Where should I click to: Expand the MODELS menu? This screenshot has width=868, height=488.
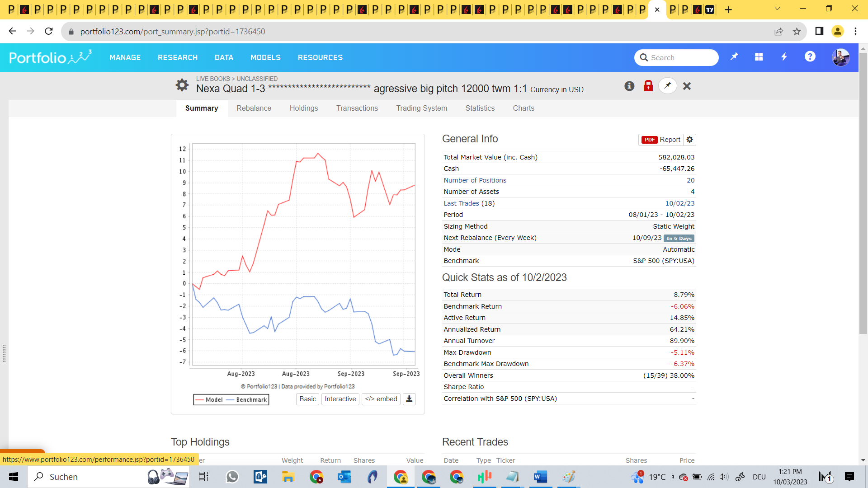coord(265,57)
